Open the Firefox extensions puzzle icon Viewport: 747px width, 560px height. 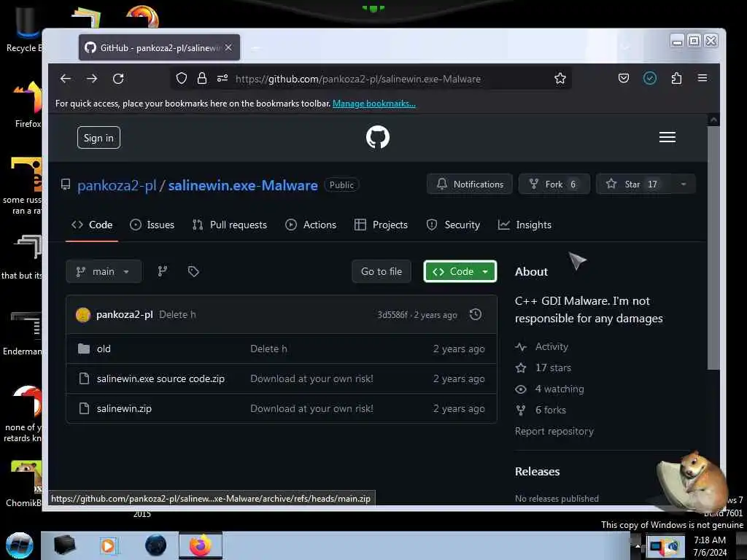pos(676,78)
